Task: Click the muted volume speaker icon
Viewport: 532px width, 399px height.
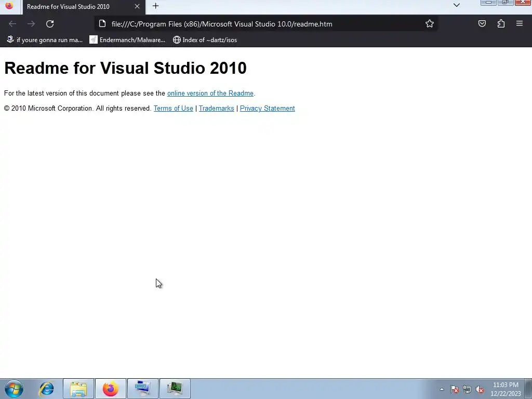Action: pyautogui.click(x=480, y=389)
